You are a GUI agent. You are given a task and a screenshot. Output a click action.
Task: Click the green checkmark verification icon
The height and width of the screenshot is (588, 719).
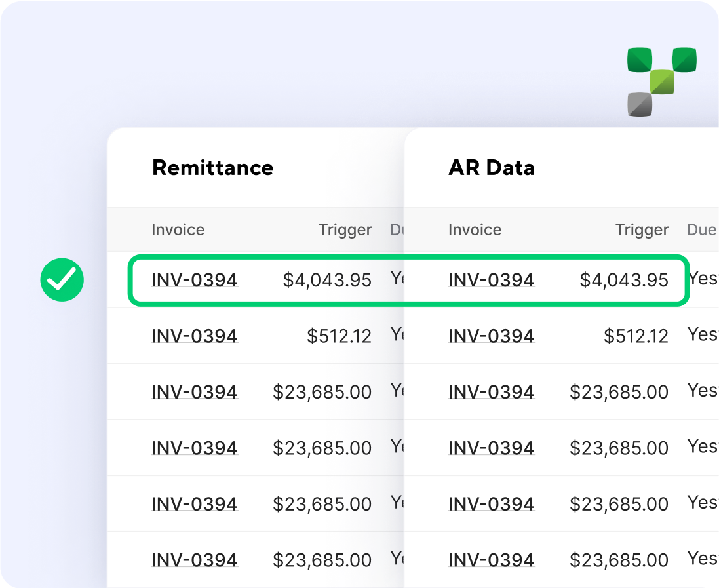point(62,279)
